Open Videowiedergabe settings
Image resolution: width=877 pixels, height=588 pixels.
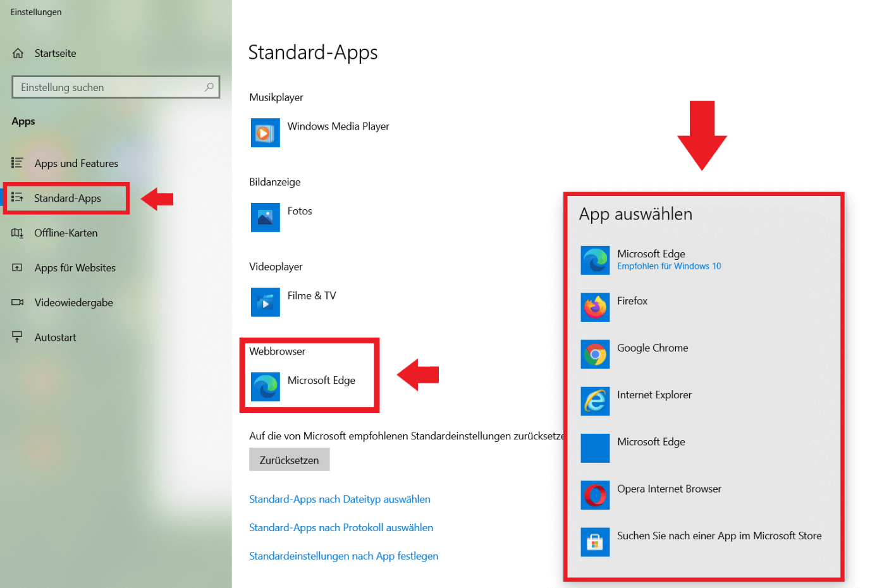click(73, 302)
